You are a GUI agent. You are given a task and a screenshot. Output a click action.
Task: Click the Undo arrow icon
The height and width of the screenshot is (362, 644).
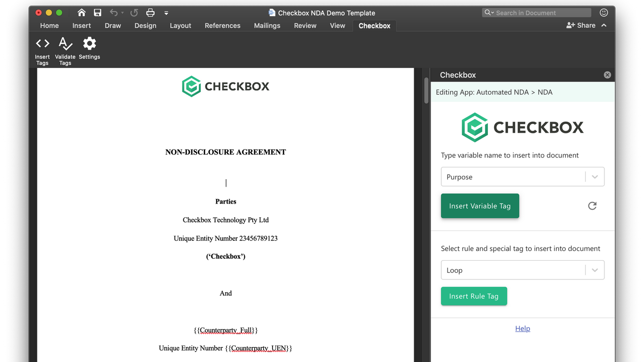[x=114, y=13]
